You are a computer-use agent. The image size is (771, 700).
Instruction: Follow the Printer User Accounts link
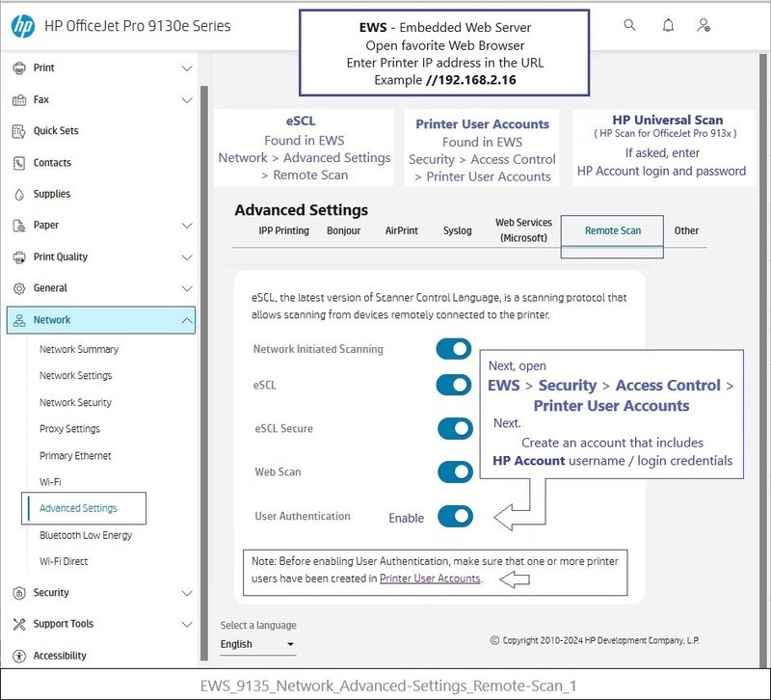pos(430,579)
